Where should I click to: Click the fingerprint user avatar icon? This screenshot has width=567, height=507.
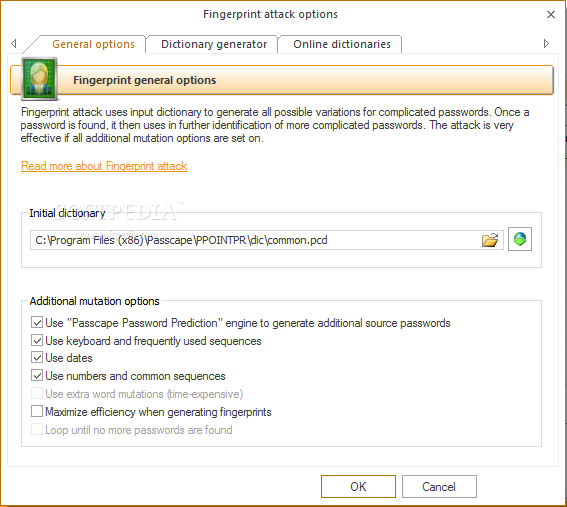click(39, 78)
